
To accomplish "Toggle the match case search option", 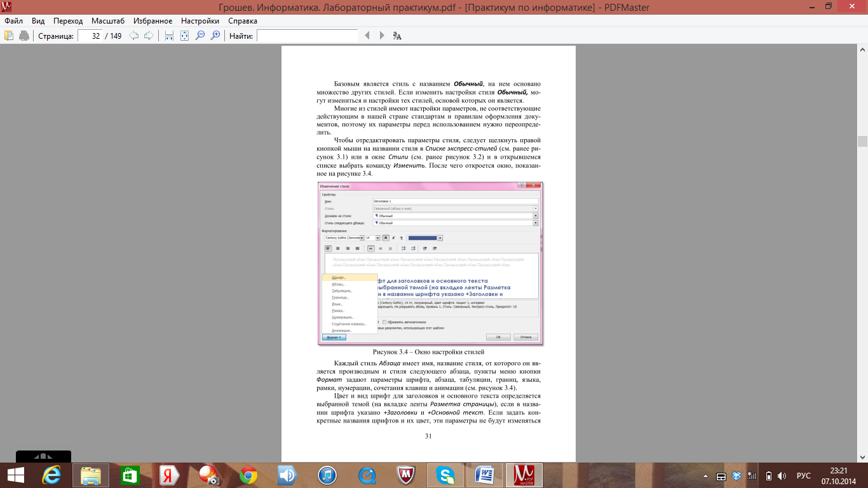I will coord(397,36).
